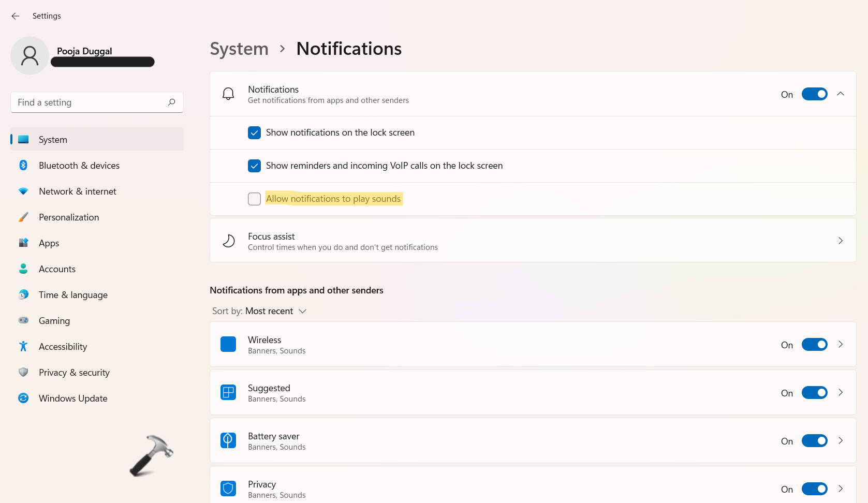
Task: Open Network & internet settings
Action: 78,191
